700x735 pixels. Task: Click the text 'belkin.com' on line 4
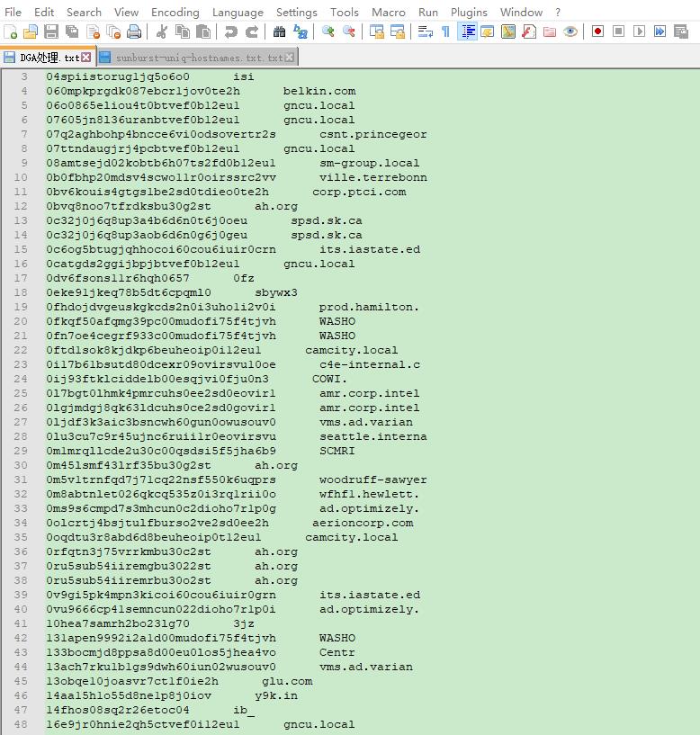click(319, 91)
